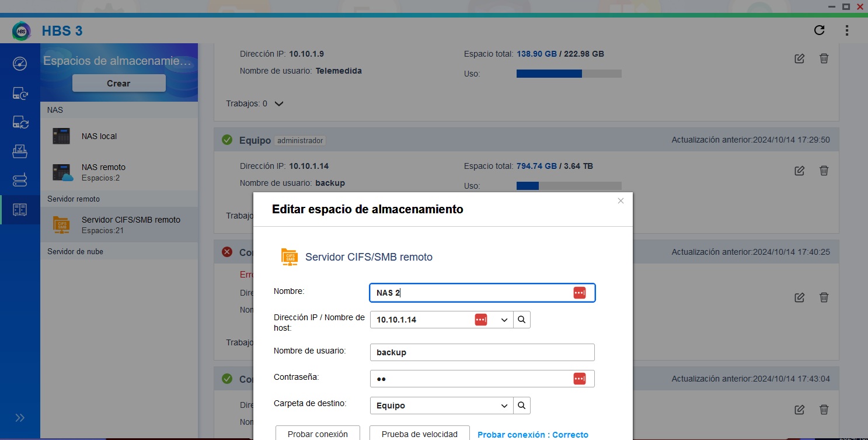Click the refresh icon in the header

[x=820, y=30]
